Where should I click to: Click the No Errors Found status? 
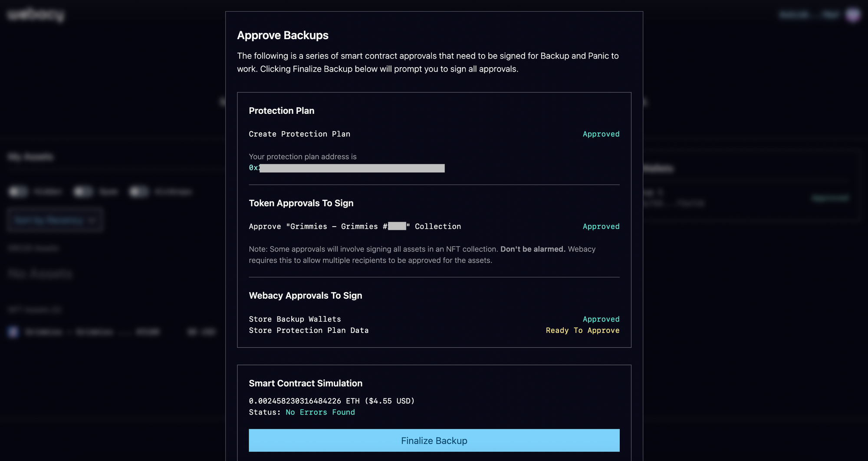[x=320, y=412]
